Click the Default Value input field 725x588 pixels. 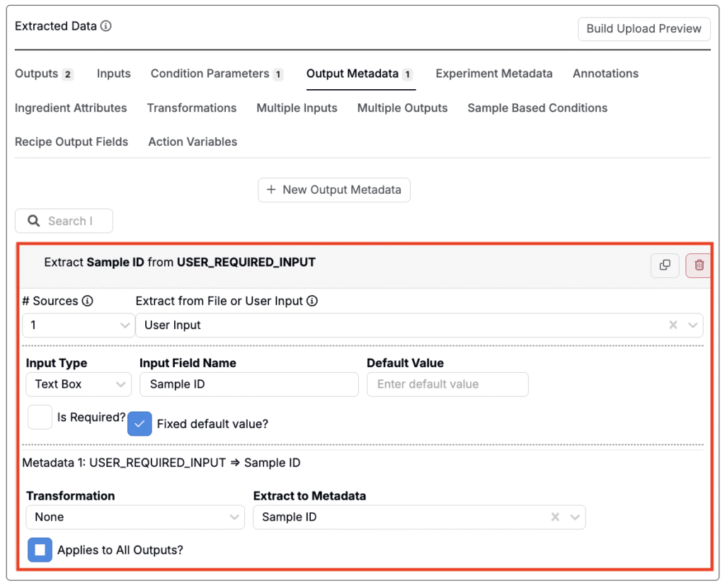tap(447, 384)
